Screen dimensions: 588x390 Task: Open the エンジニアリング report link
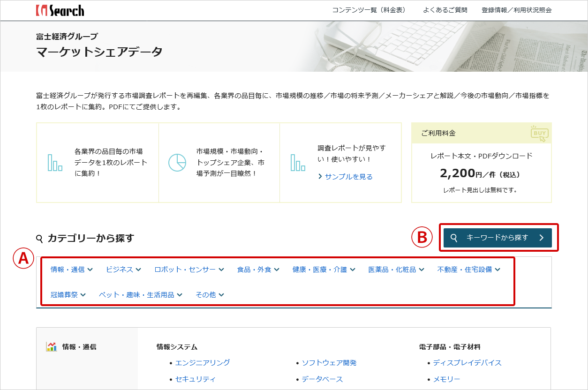point(202,363)
